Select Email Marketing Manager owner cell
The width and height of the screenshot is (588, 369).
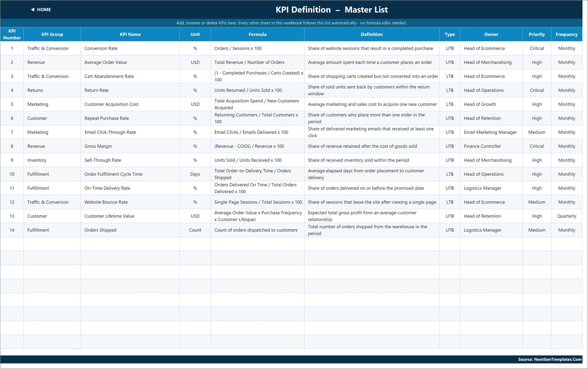tap(491, 132)
